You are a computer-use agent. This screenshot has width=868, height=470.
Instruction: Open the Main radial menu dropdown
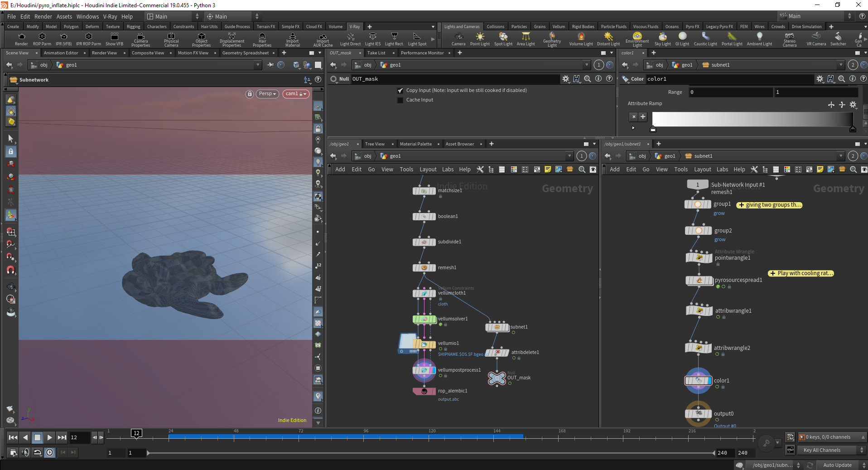tap(232, 16)
